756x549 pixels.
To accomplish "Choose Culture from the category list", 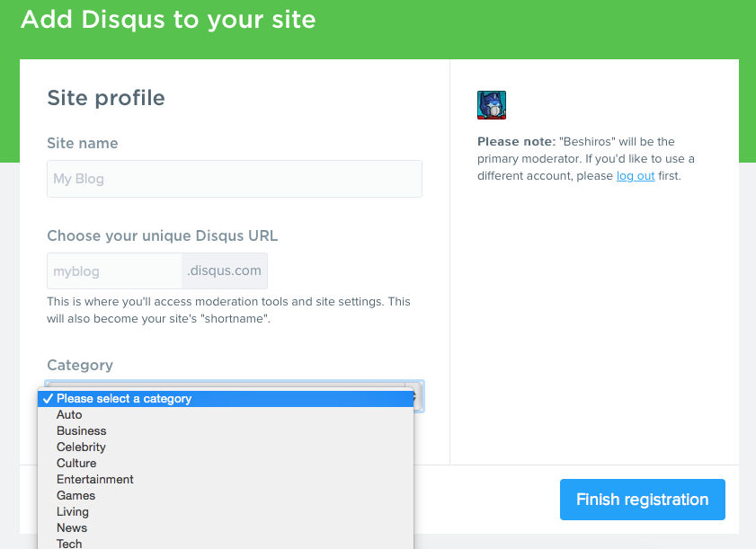I will (x=226, y=463).
